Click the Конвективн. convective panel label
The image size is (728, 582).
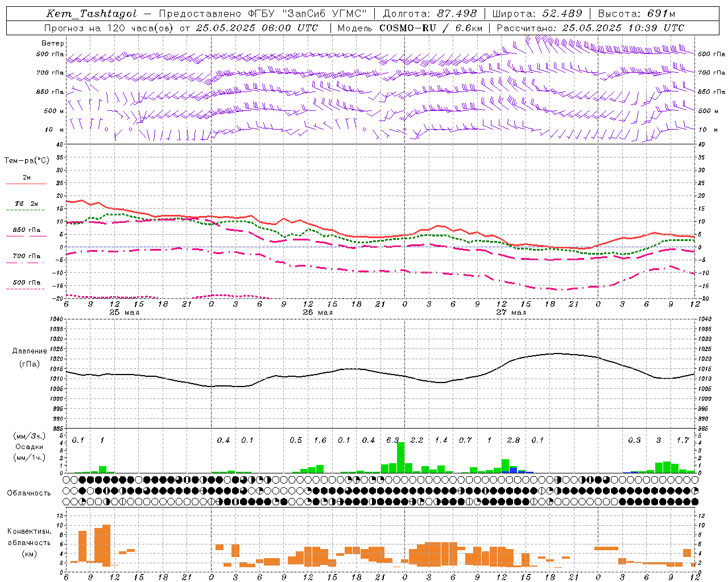pos(30,531)
